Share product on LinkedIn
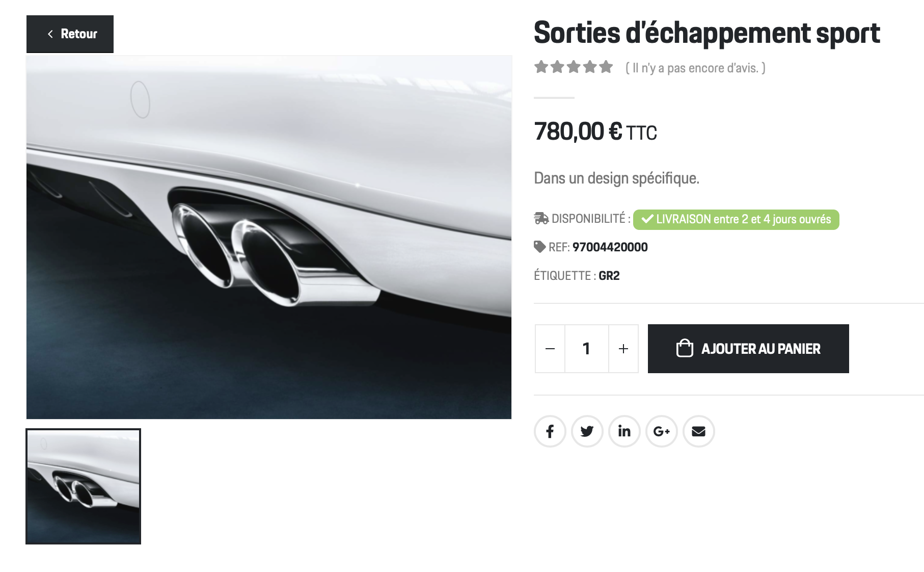 tap(624, 431)
